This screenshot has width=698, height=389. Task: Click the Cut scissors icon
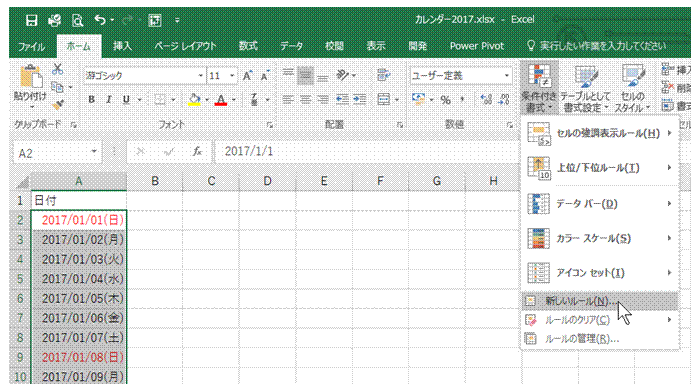(x=57, y=69)
